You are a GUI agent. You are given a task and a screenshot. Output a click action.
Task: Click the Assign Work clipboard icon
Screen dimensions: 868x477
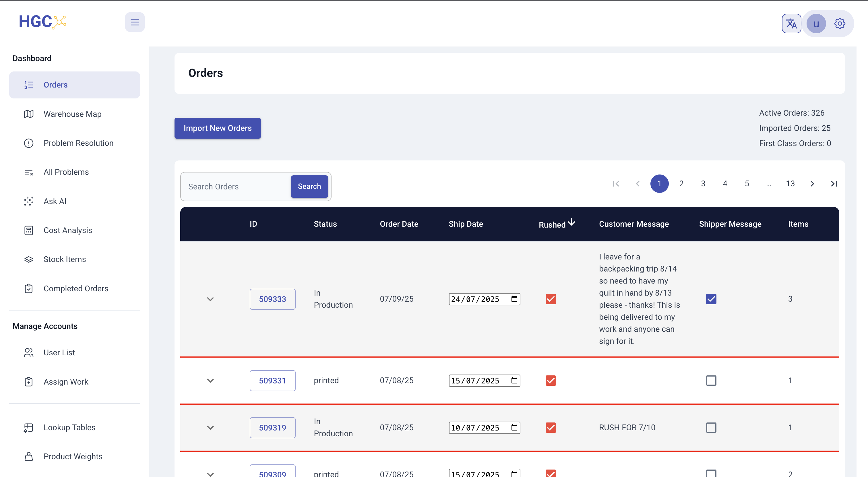[x=29, y=382]
